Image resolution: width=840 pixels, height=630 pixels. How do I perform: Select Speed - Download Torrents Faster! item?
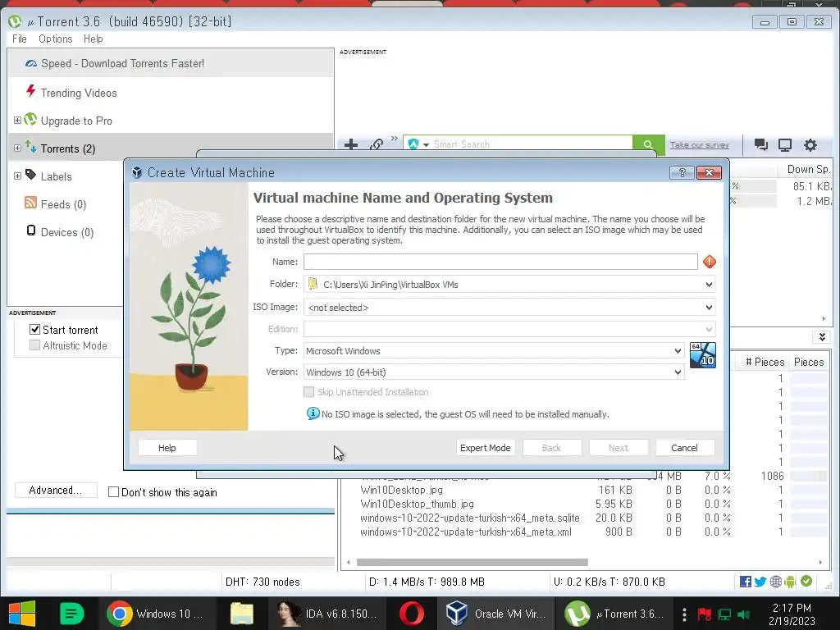[171, 62]
